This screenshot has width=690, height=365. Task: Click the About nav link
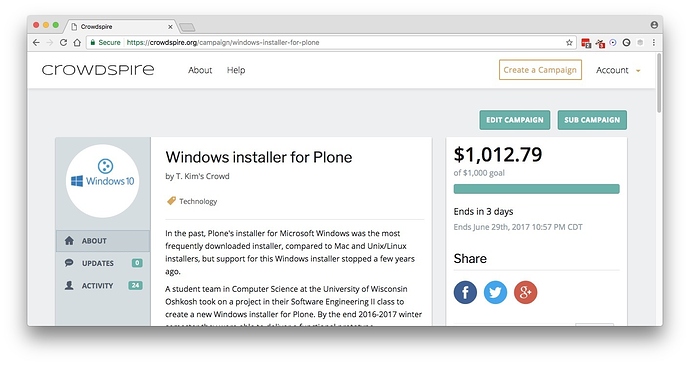200,70
